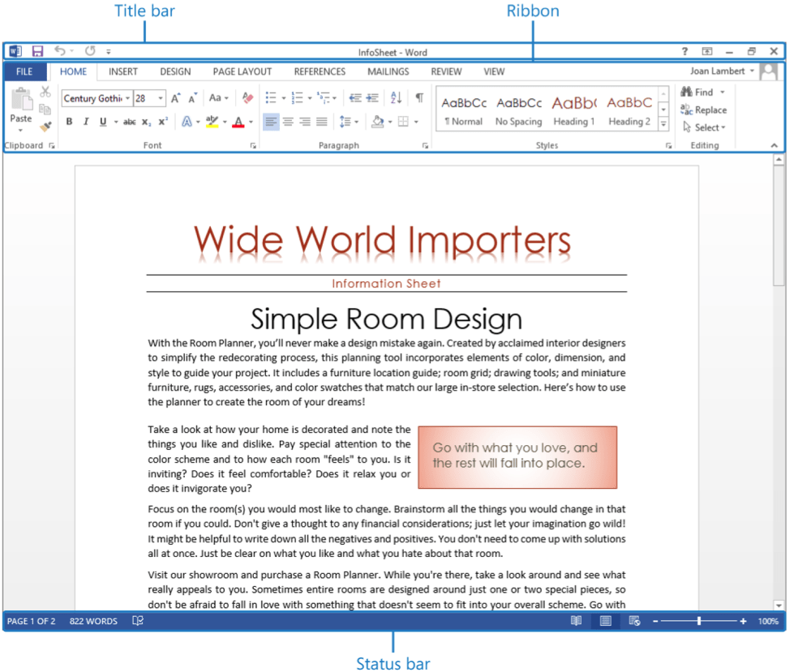Enable center text alignment
The height and width of the screenshot is (672, 790).
click(x=288, y=122)
